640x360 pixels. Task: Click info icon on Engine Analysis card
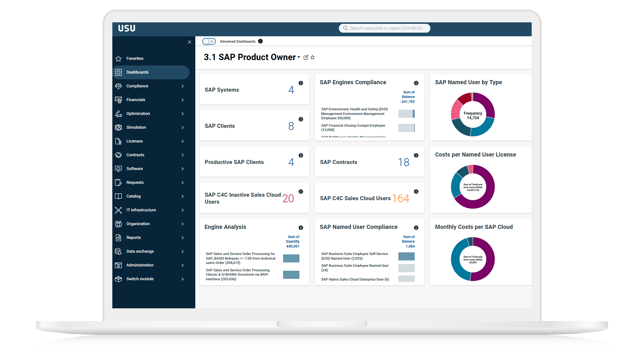click(x=301, y=228)
